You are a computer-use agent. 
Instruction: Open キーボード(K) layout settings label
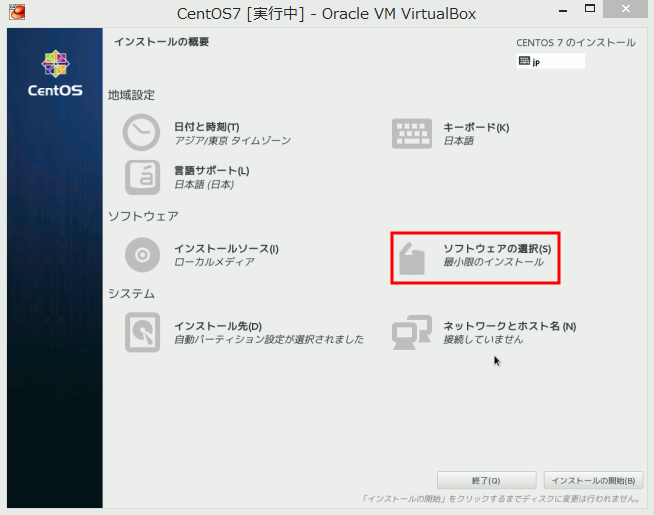(476, 127)
